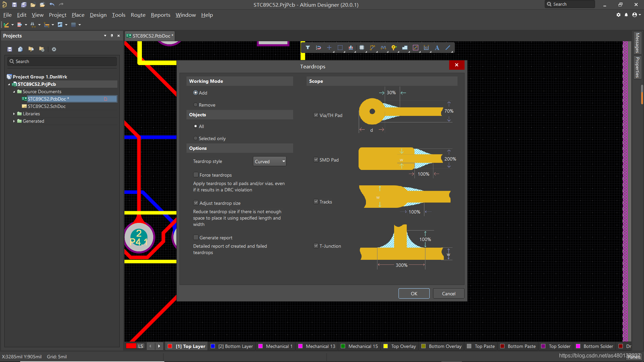Choose the place string text tool
The height and width of the screenshot is (362, 644).
pos(437,48)
